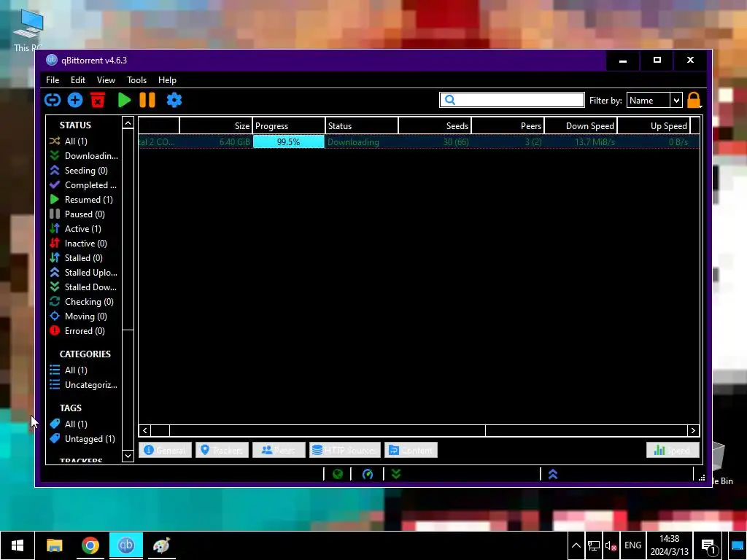Image resolution: width=747 pixels, height=560 pixels.
Task: Open the Windows Start menu
Action: coord(18,545)
